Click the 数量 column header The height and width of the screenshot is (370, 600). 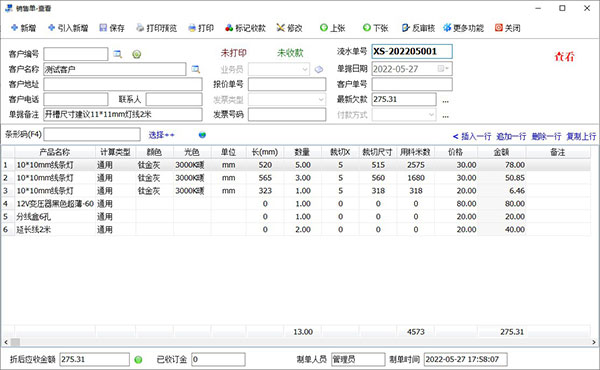[x=302, y=152]
